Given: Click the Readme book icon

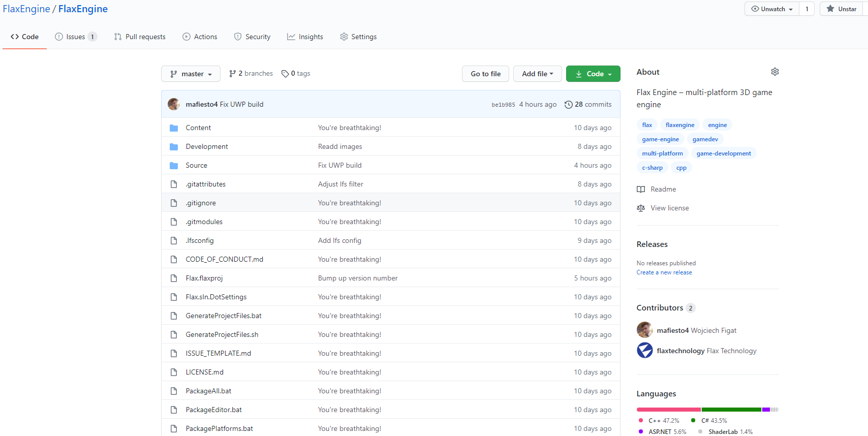Looking at the screenshot, I should [x=641, y=190].
